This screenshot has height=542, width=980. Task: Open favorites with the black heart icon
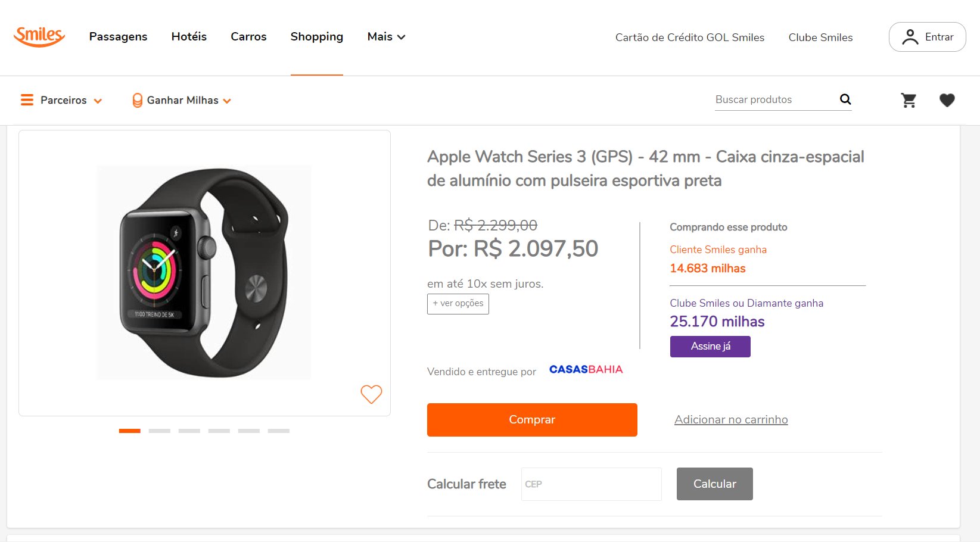point(947,100)
